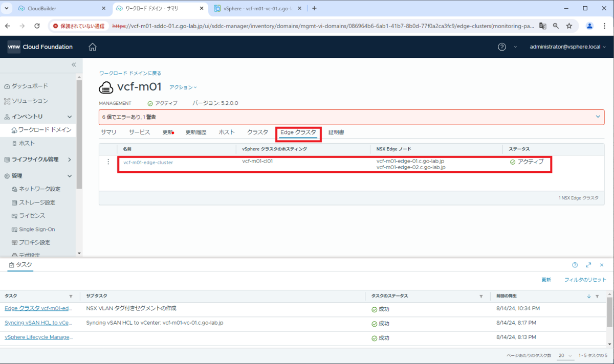
Task: Click the translate page icon
Action: [x=542, y=26]
